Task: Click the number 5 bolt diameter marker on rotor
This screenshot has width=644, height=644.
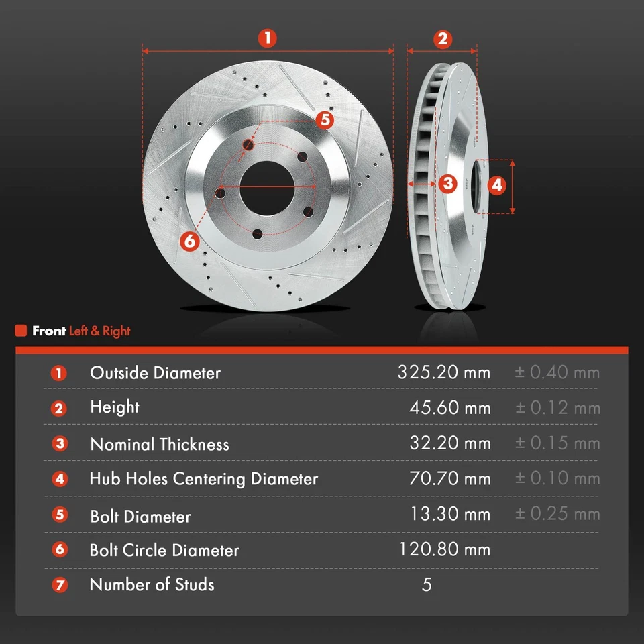Action: coord(325,119)
